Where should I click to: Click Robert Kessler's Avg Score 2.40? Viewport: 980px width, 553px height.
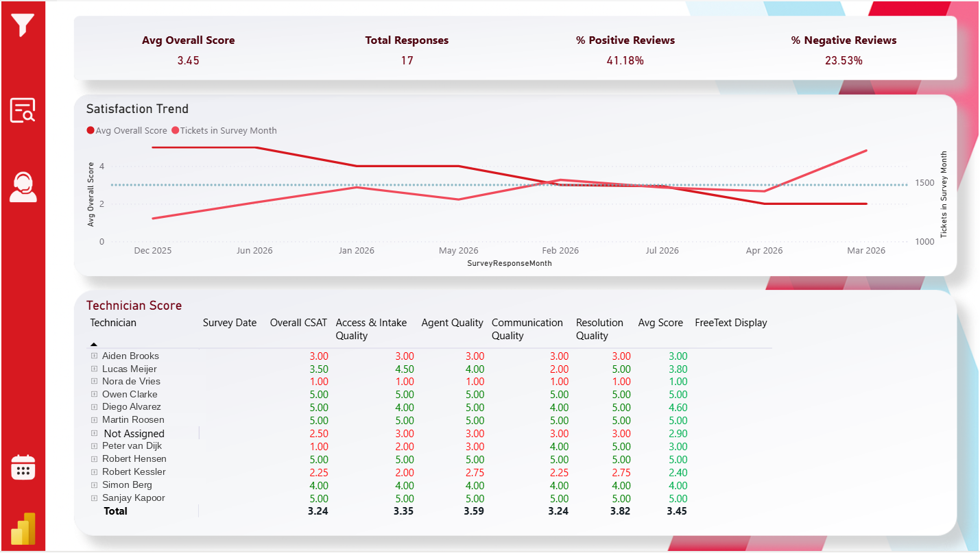(678, 473)
